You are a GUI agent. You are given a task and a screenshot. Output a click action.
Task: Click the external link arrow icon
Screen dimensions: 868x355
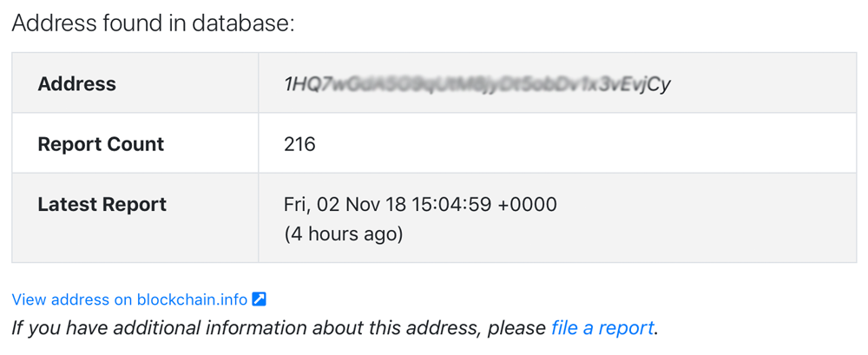point(259,299)
